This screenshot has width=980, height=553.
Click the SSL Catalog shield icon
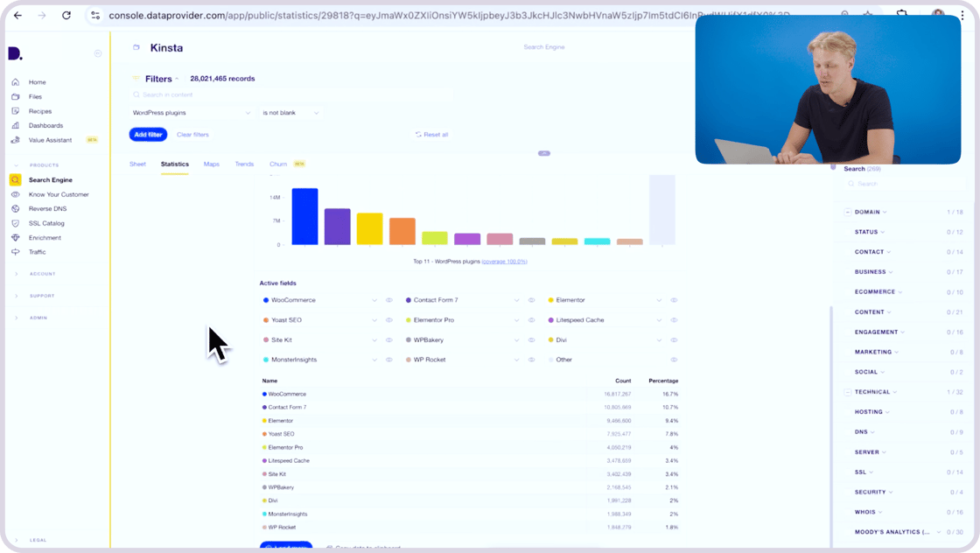pos(16,223)
